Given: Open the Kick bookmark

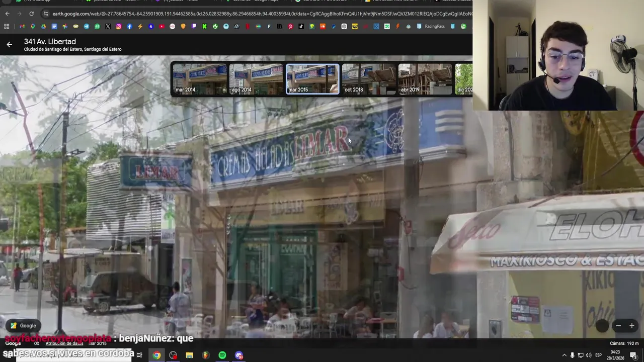Looking at the screenshot, I should 204,26.
